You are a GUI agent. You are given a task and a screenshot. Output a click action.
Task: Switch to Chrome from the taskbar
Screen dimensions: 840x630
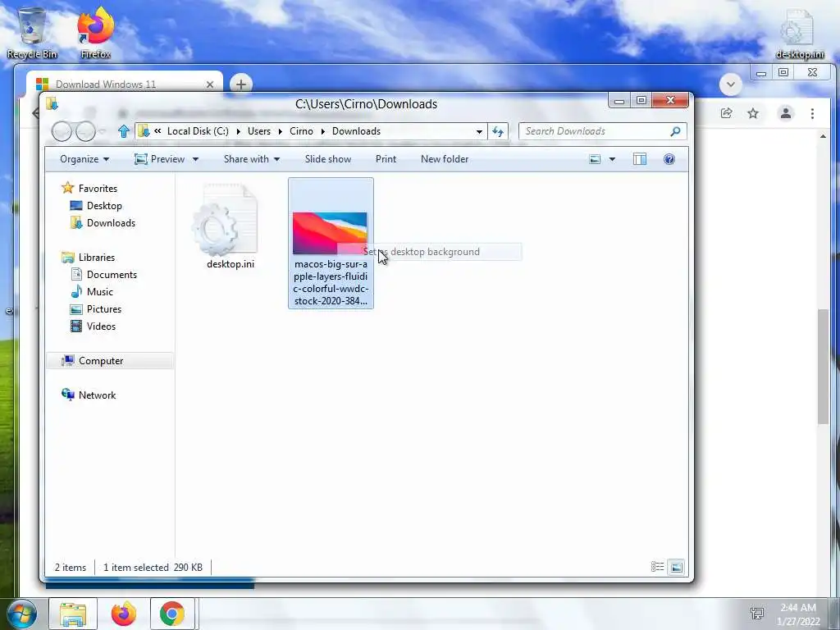172,614
